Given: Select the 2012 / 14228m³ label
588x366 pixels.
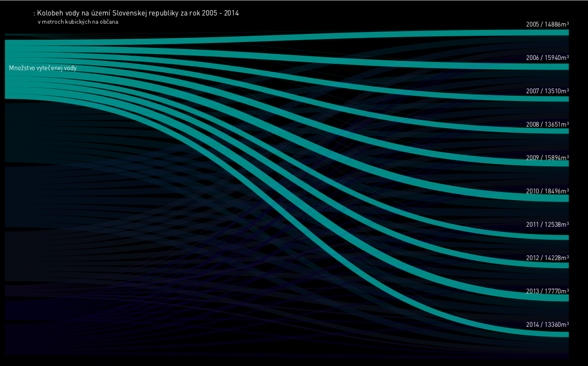Looking at the screenshot, I should (547, 258).
